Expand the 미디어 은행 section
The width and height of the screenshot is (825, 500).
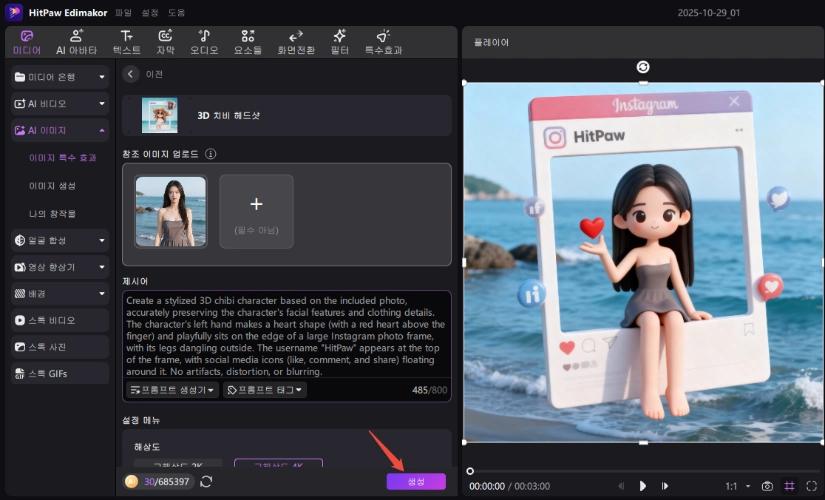pyautogui.click(x=60, y=77)
